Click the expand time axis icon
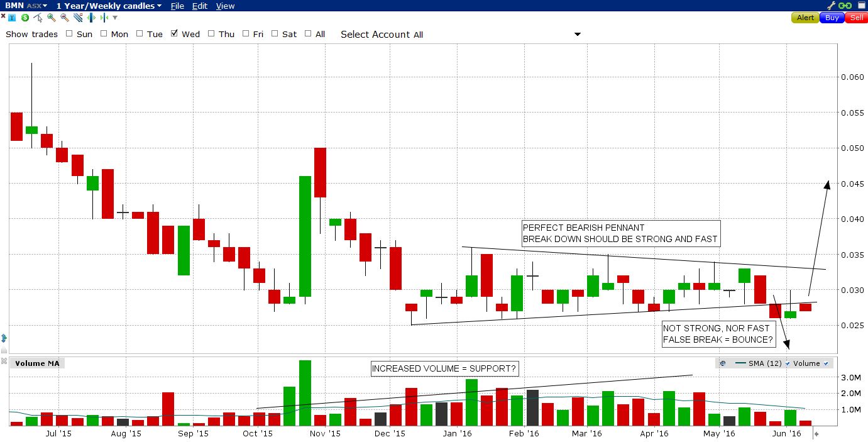 (91, 18)
